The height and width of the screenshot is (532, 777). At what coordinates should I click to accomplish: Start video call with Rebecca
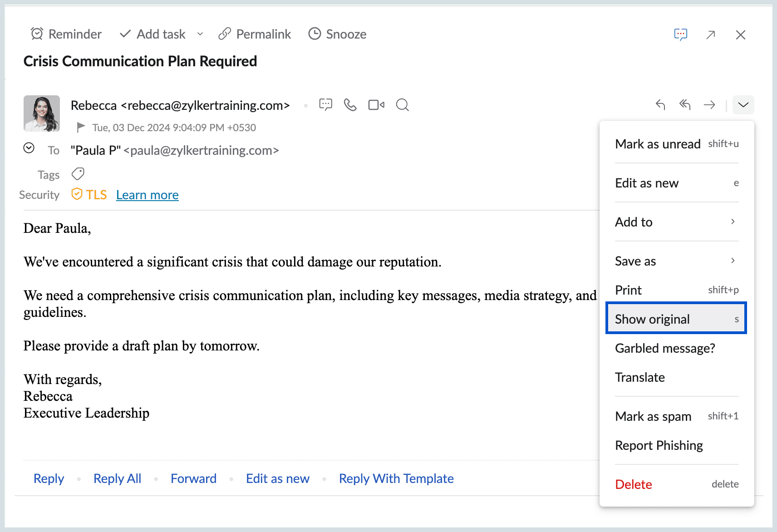click(376, 105)
